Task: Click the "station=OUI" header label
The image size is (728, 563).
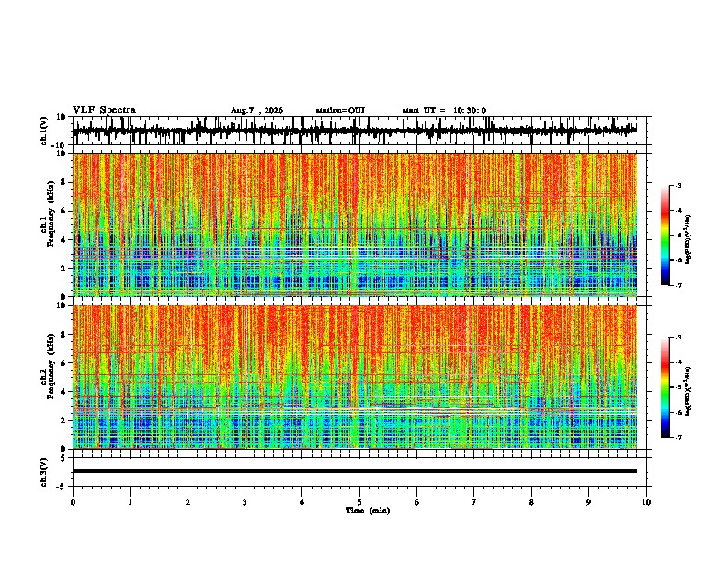Action: [x=340, y=110]
